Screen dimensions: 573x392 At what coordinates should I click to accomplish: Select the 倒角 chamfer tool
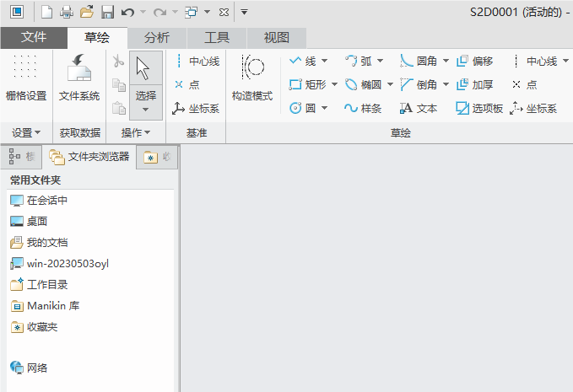pos(419,84)
